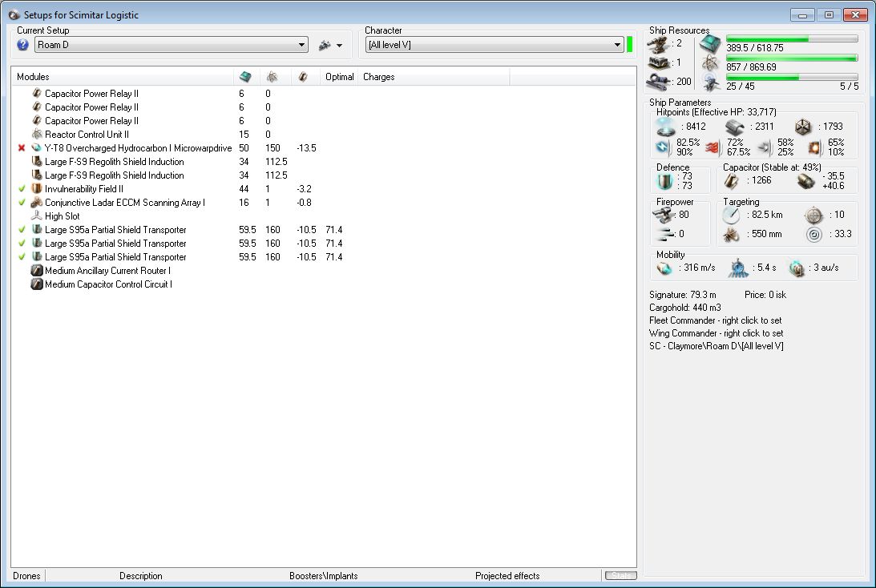This screenshot has height=588, width=876.
Task: Click the launcher hardpoints icon in Ship Resources
Action: click(x=658, y=62)
